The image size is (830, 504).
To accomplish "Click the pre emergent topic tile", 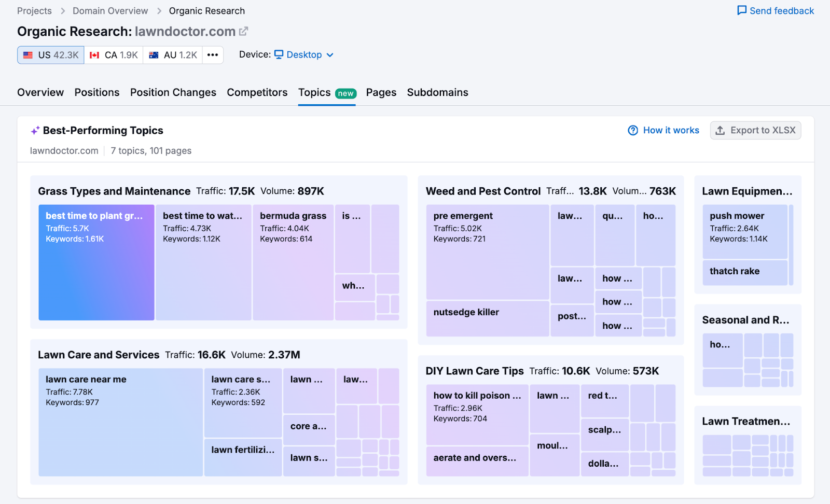I will pyautogui.click(x=487, y=252).
